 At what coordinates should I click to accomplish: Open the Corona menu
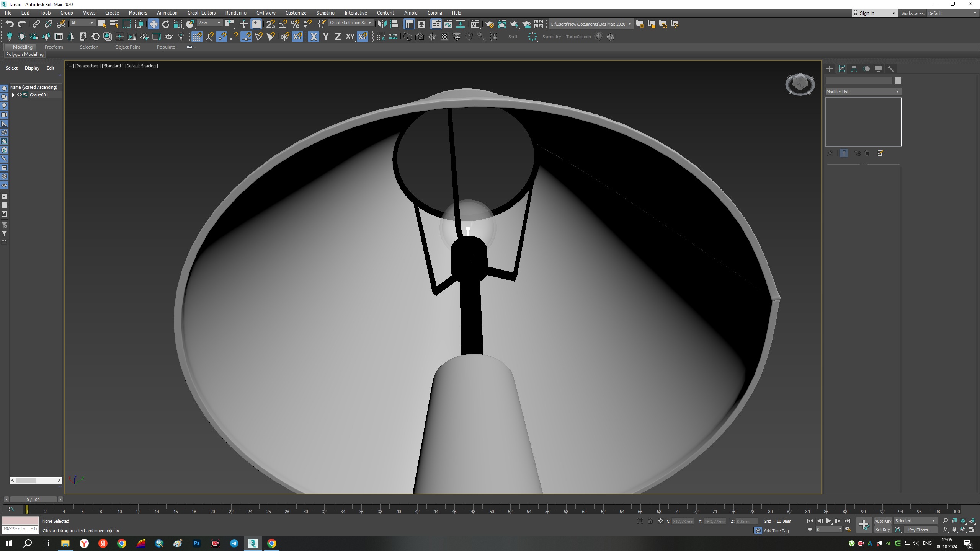pyautogui.click(x=434, y=13)
